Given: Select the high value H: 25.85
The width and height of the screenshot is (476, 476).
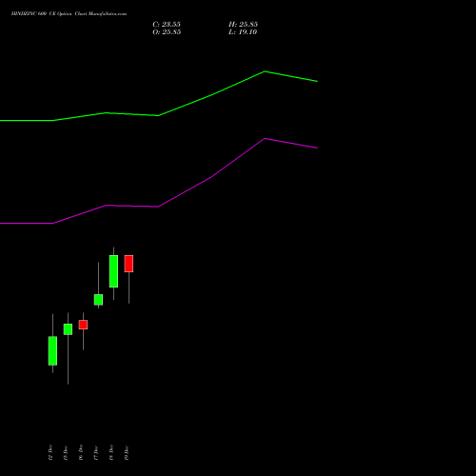Looking at the screenshot, I should (x=243, y=25).
